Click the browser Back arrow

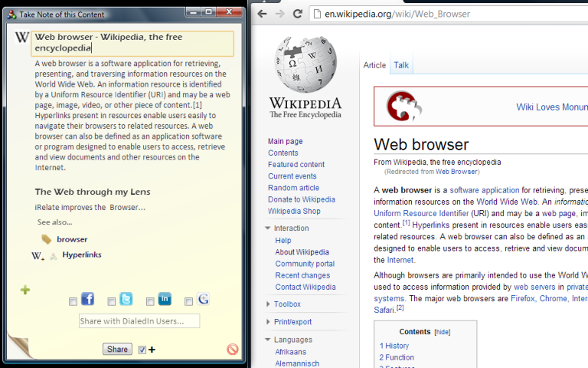click(262, 14)
